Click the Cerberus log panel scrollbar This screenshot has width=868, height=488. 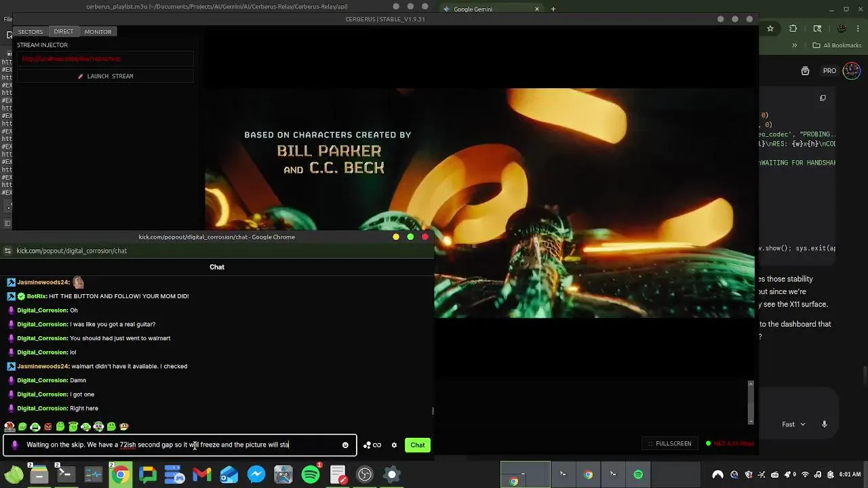tap(750, 403)
